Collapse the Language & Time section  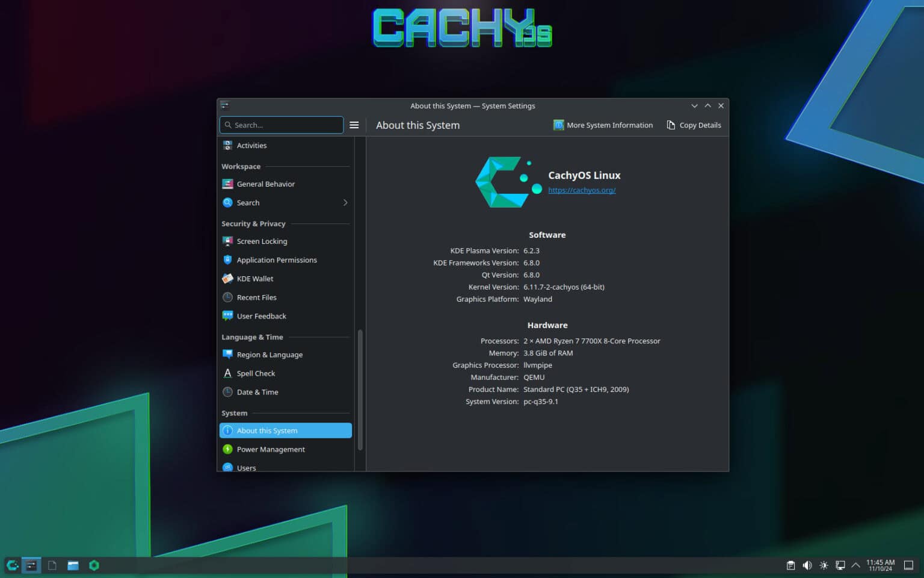click(252, 337)
